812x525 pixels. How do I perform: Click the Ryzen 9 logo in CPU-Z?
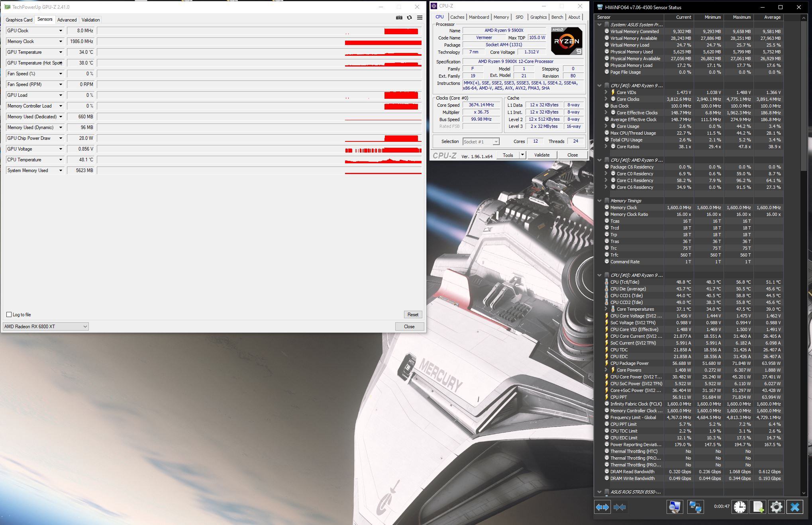tap(567, 41)
